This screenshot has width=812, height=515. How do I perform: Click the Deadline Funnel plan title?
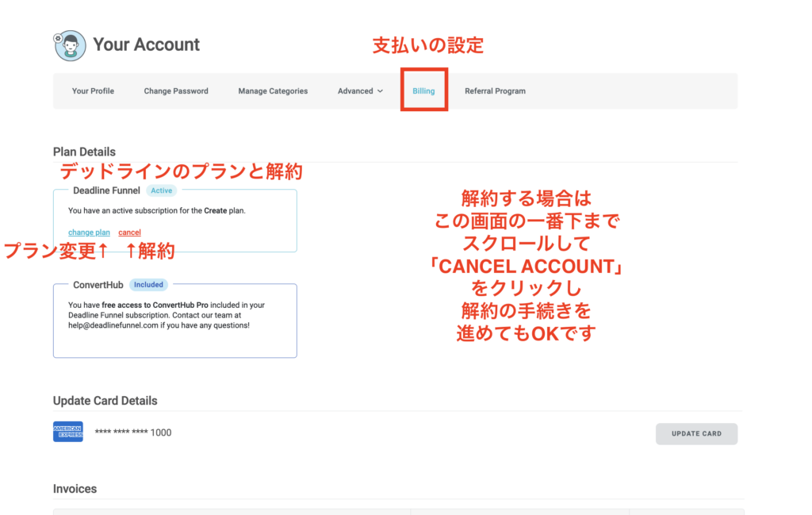107,190
